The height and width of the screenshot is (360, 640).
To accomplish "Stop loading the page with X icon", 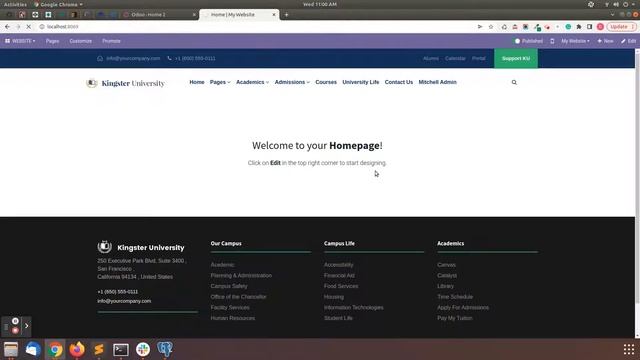I will pyautogui.click(x=29, y=27).
